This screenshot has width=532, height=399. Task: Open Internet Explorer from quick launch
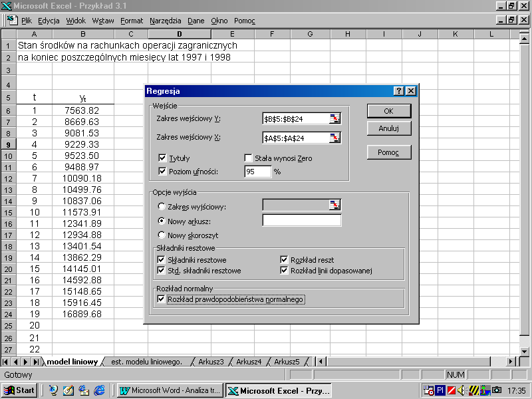(100, 390)
